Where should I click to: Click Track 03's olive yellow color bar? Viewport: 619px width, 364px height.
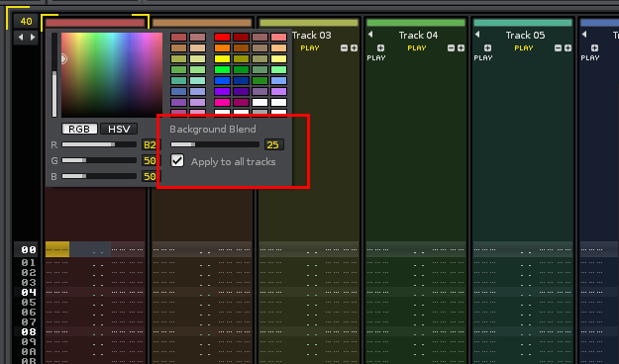click(x=309, y=23)
